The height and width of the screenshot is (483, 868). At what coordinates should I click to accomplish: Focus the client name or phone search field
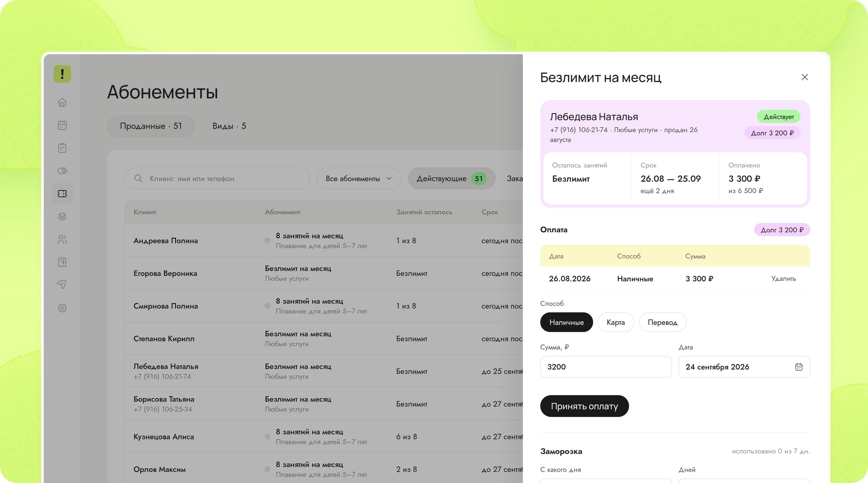tap(217, 178)
